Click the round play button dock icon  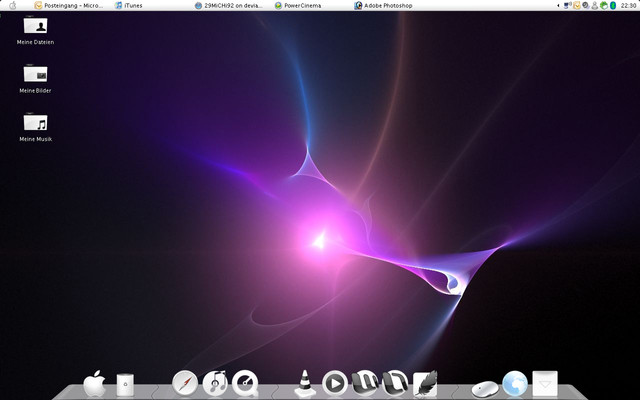[335, 383]
